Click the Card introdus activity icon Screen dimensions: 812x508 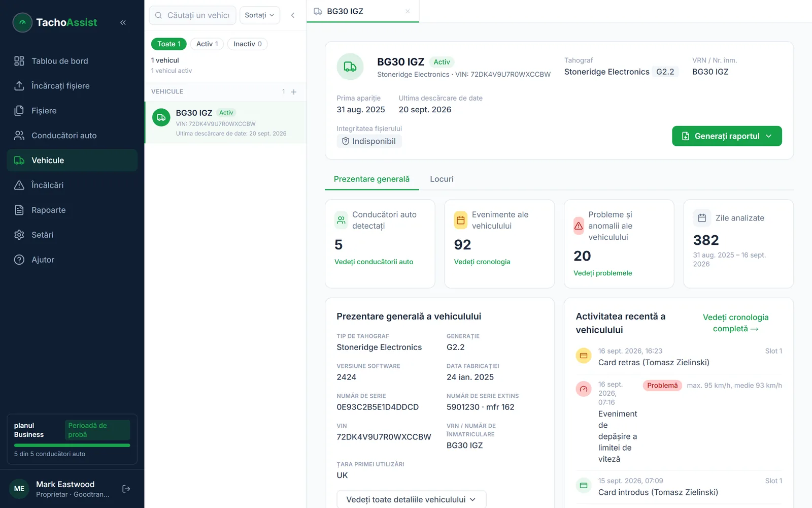(x=584, y=486)
